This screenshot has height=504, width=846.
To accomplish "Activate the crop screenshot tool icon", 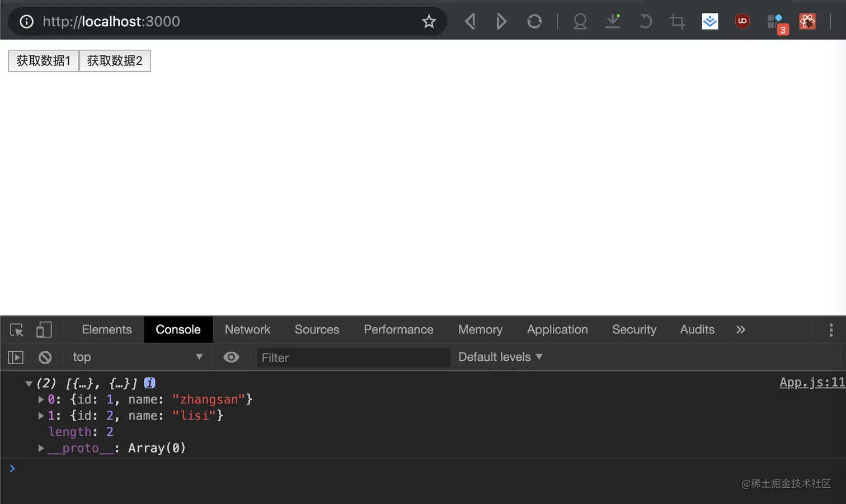I will click(x=678, y=22).
